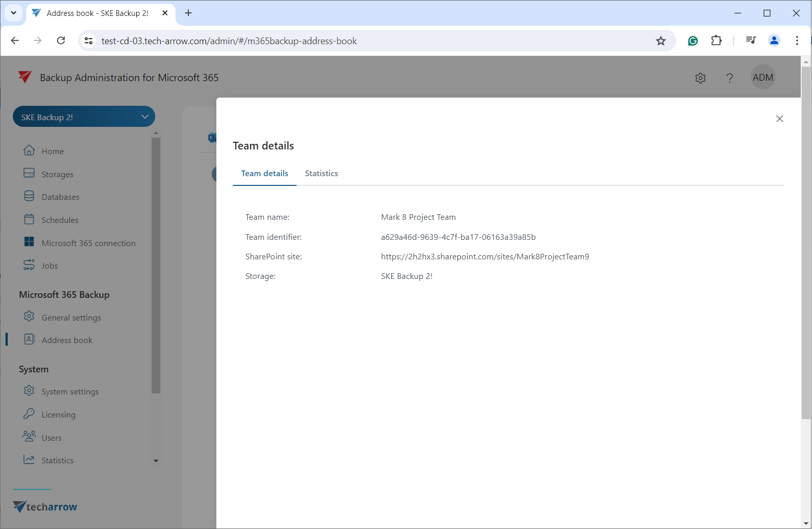The image size is (812, 529).
Task: Click the Databases icon
Action: tap(29, 196)
